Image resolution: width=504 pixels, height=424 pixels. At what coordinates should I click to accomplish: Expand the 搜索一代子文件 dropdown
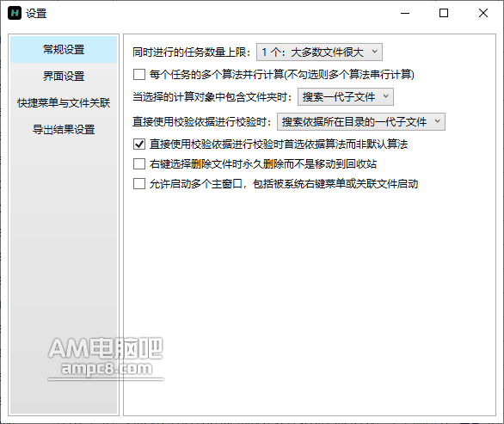pyautogui.click(x=346, y=97)
